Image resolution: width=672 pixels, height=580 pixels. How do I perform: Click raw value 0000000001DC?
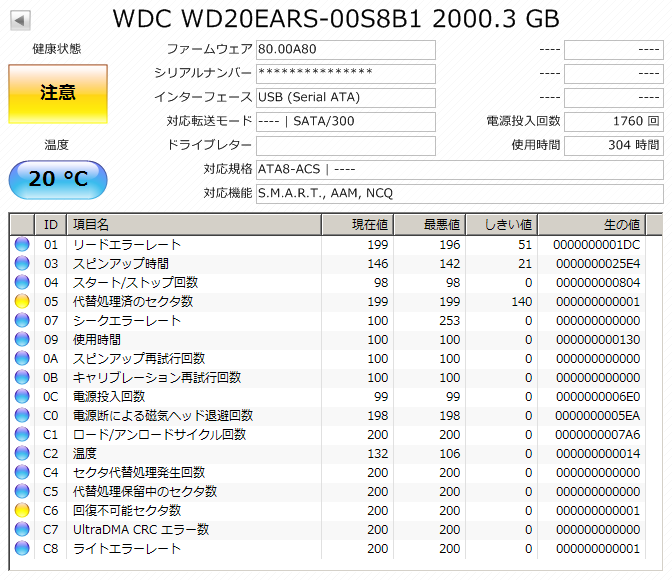tap(597, 244)
